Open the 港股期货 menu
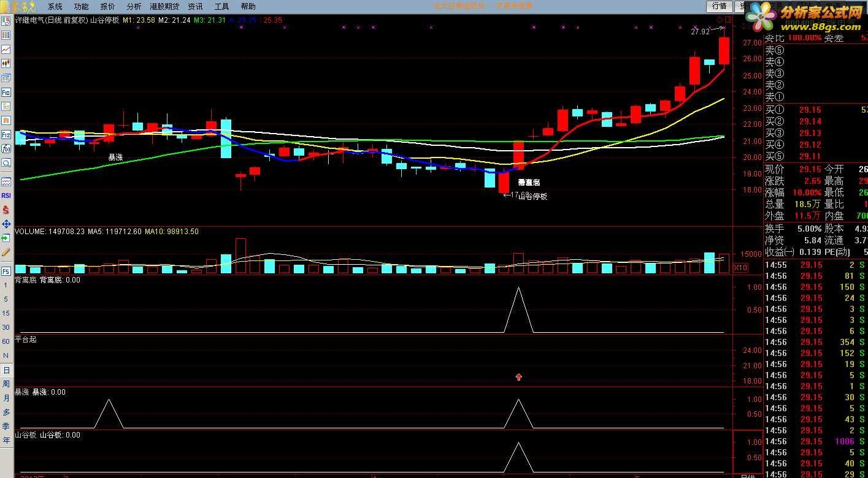Image resolution: width=868 pixels, height=478 pixels. [164, 7]
